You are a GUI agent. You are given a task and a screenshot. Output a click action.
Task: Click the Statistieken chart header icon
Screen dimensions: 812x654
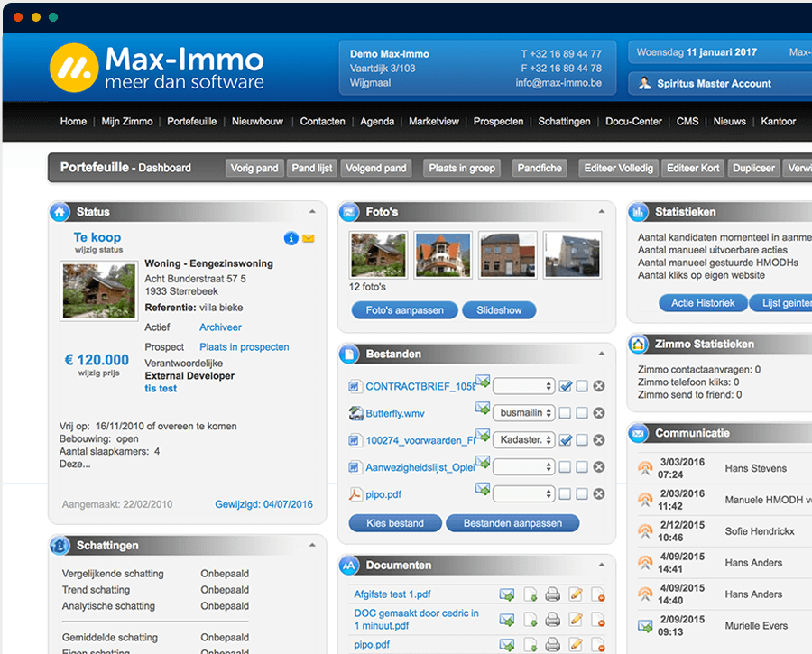pos(638,212)
